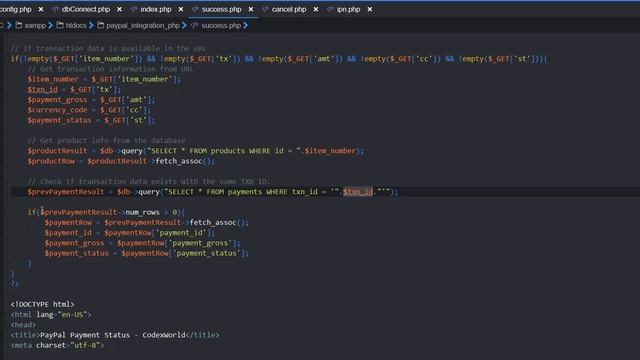The width and height of the screenshot is (640, 360).
Task: Open paypal_integration_php breadcrumb folder
Action: [x=143, y=25]
